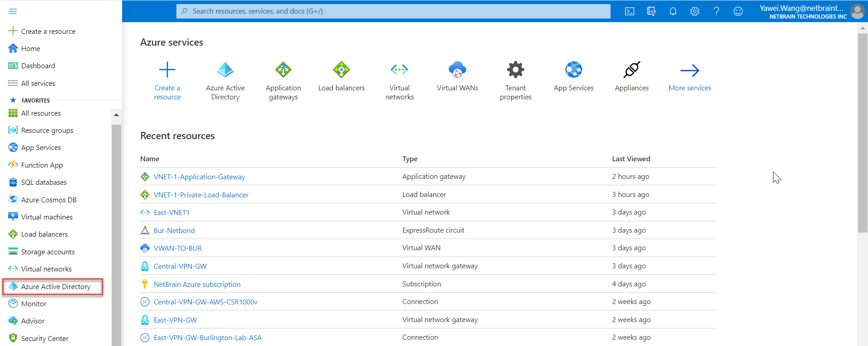Open Virtual networks in sidebar favorites
Screen dimensions: 868x346
[x=46, y=269]
